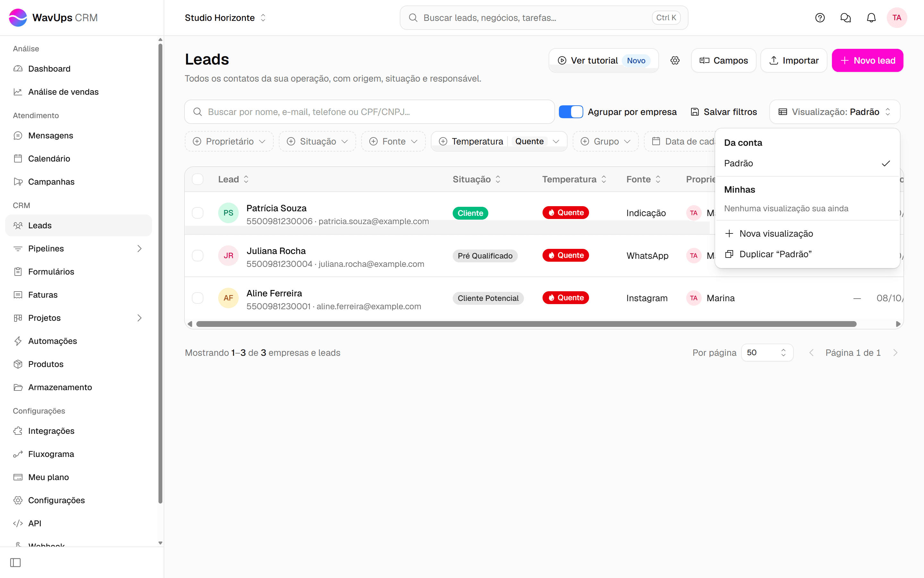Open the Fonte filter dropdown
Image resolution: width=924 pixels, height=578 pixels.
[x=393, y=141]
